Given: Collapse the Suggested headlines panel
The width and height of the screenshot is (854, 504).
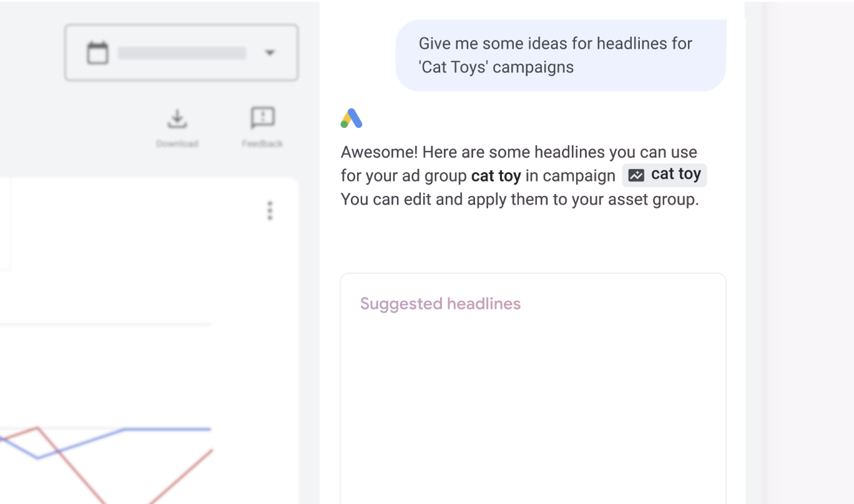Looking at the screenshot, I should (441, 304).
